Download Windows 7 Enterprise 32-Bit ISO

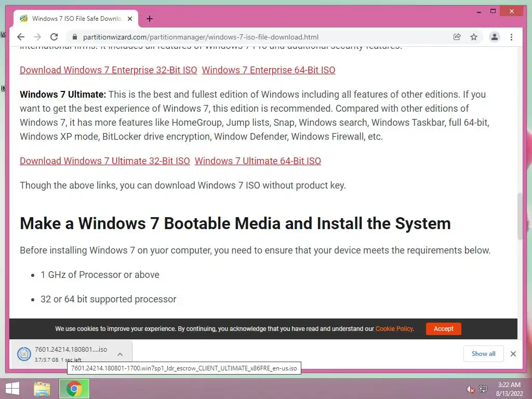108,70
